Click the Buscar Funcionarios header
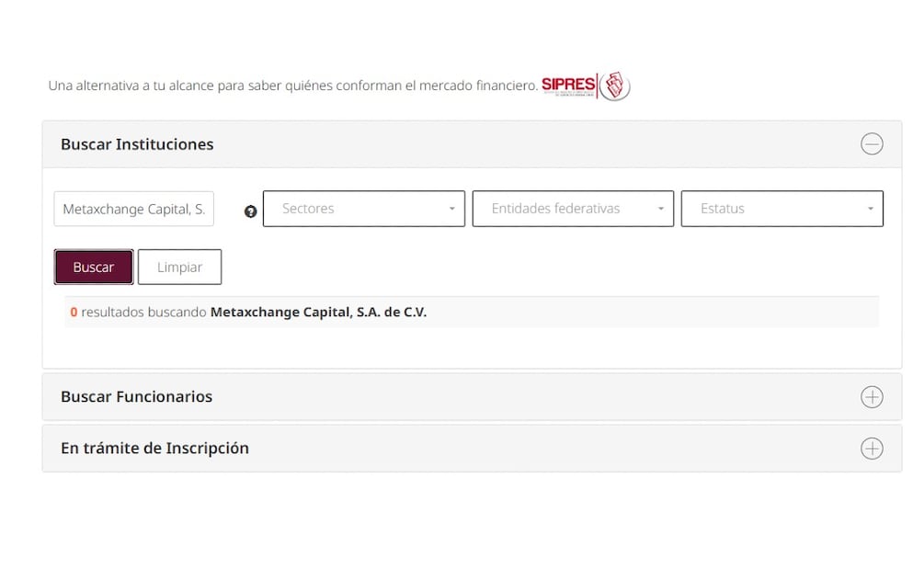The image size is (924, 570). [136, 396]
